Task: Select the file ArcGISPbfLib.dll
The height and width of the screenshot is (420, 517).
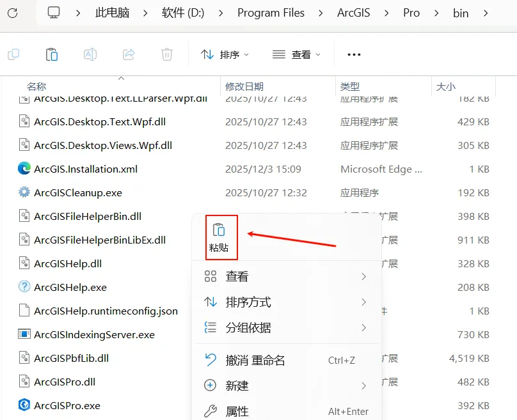Action: tap(72, 358)
